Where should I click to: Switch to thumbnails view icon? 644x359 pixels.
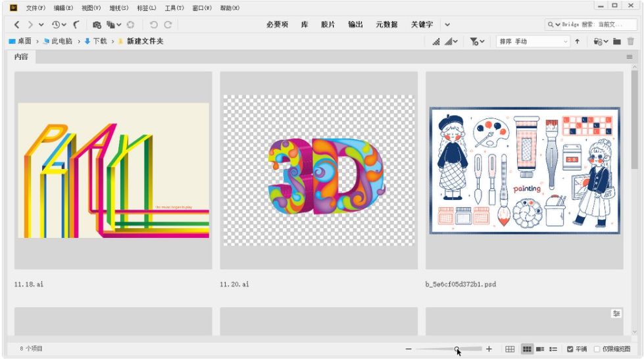527,349
